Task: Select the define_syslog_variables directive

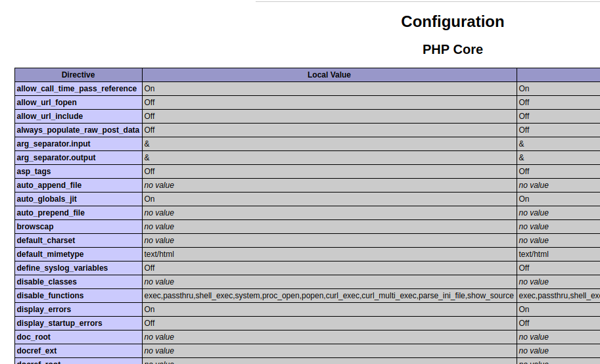Action: click(x=62, y=268)
